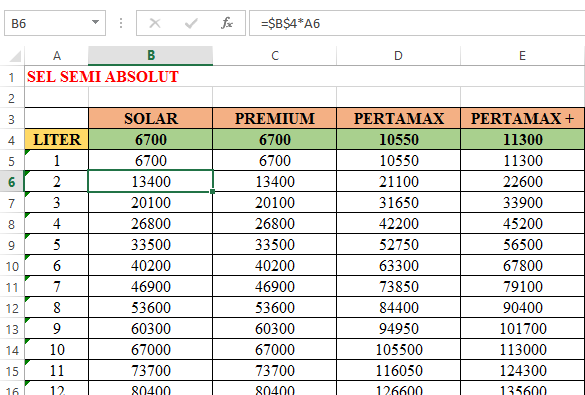Click the PREMIUM header cell
The width and height of the screenshot is (585, 395).
[275, 118]
